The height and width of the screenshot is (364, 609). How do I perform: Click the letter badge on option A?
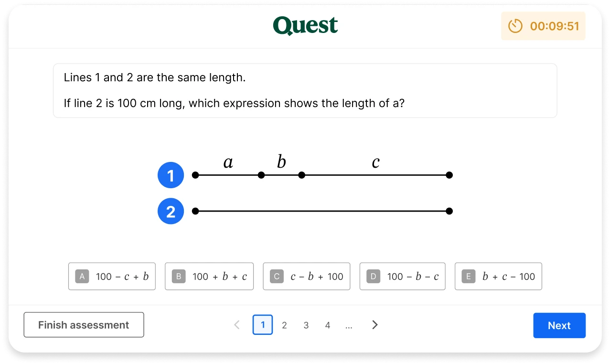tap(82, 276)
